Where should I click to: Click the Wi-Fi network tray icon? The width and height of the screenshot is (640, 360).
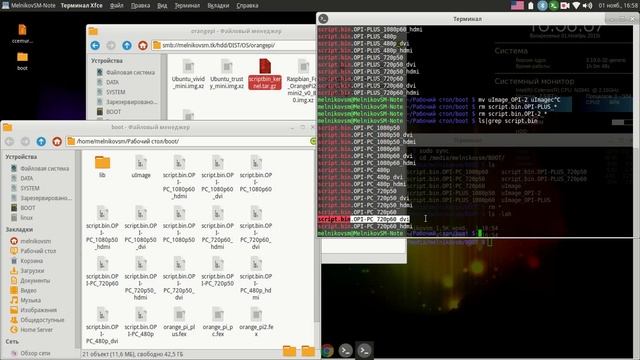coord(576,5)
